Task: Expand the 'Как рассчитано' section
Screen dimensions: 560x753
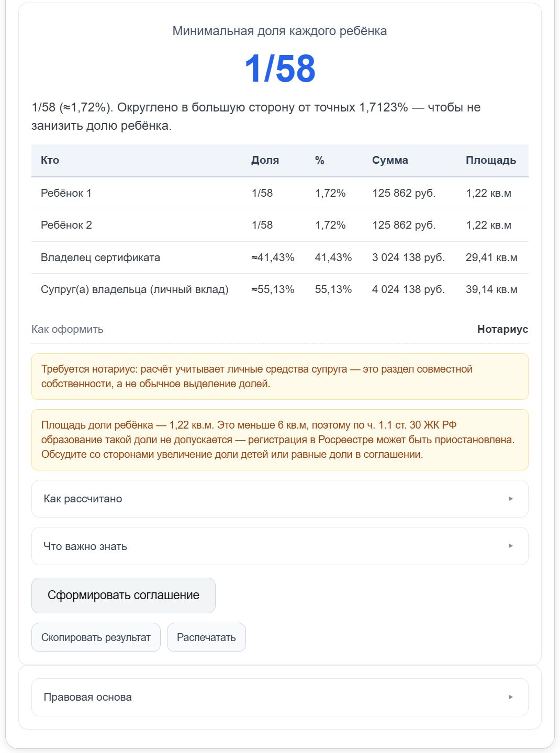Action: (279, 499)
